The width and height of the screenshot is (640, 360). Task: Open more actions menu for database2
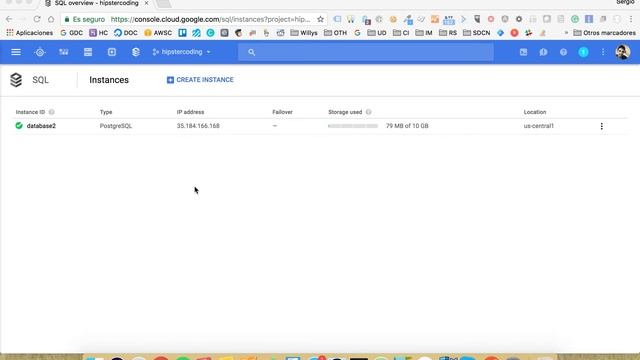coord(601,126)
